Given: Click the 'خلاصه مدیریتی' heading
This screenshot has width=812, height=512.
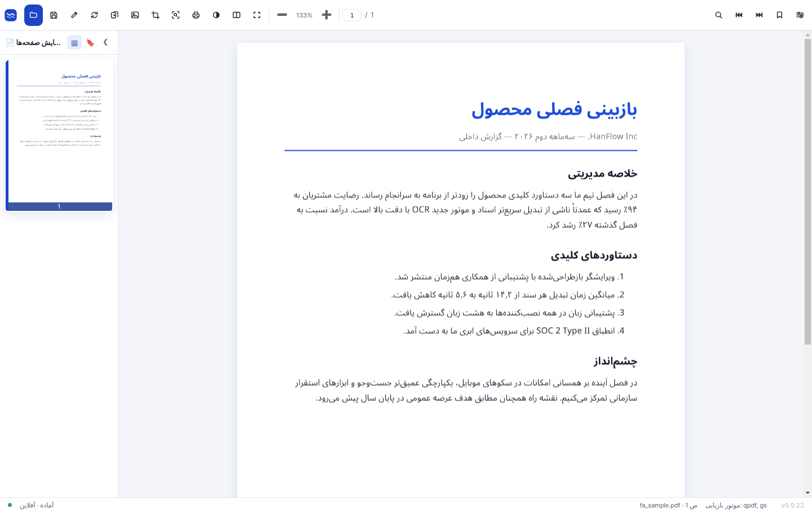Looking at the screenshot, I should pos(602,173).
